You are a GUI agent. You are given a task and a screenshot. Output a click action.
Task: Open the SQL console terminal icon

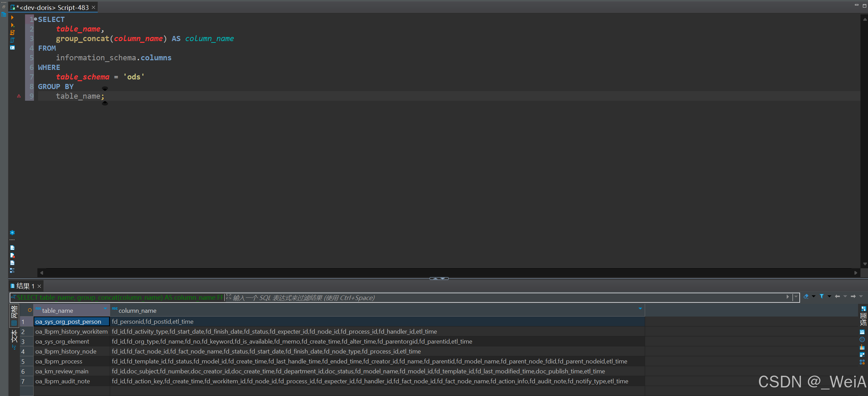[x=12, y=48]
